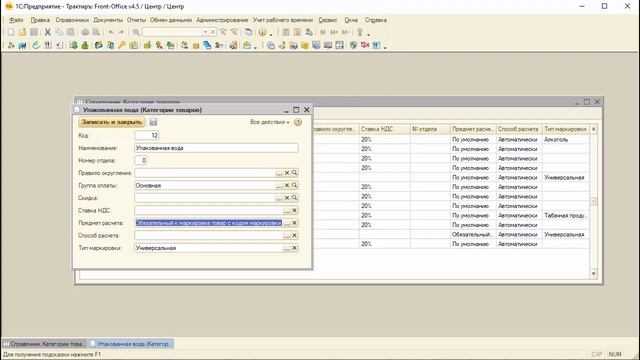Open selection ellipsis for Группа оплаты

pos(279,185)
